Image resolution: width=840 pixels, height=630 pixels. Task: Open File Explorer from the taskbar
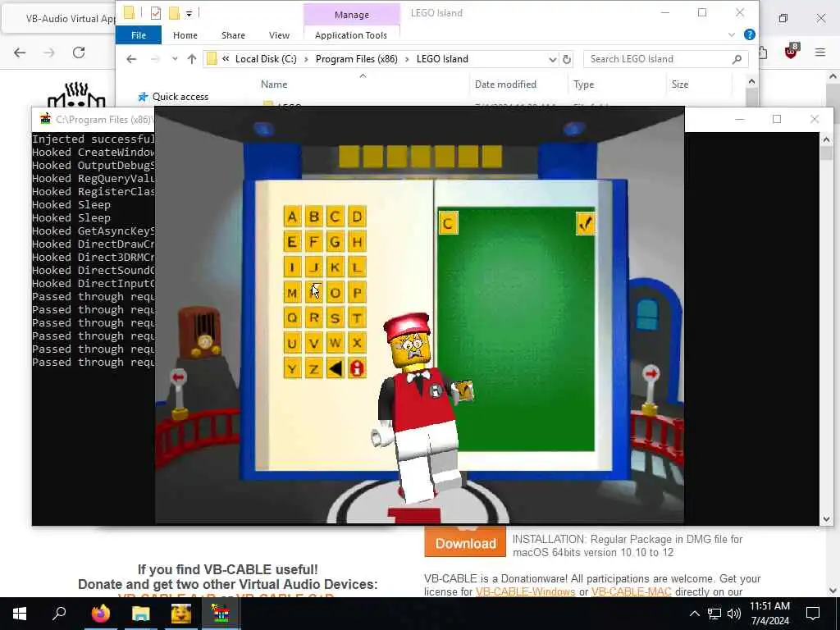[x=141, y=614]
